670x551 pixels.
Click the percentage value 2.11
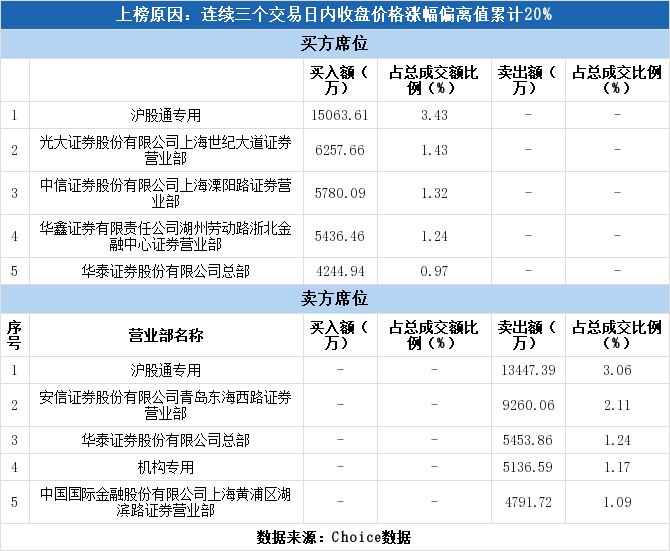(617, 405)
